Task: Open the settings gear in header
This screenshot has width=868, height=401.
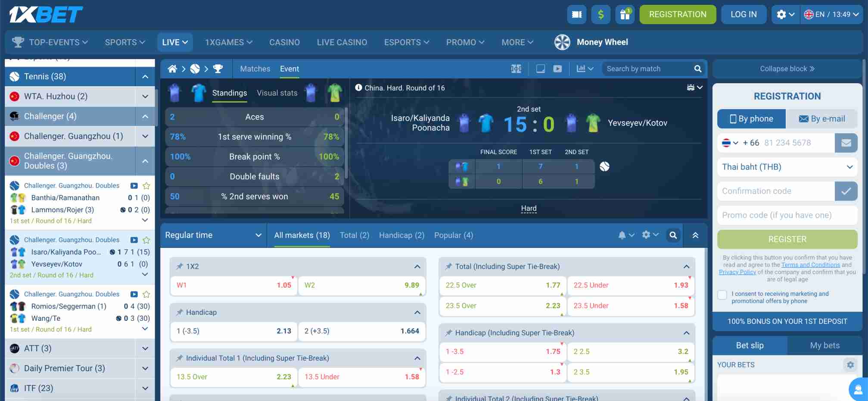Action: coord(785,15)
